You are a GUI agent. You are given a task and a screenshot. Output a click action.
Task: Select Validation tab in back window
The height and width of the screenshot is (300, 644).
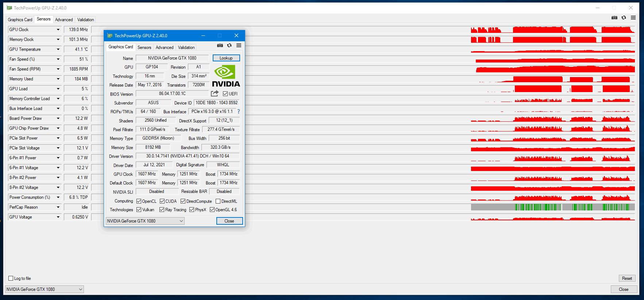tap(85, 20)
